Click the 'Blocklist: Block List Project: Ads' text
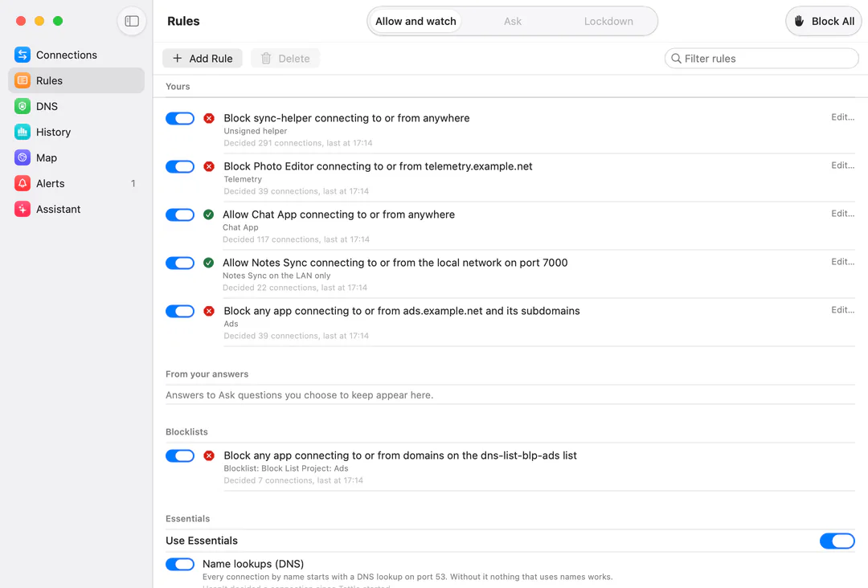Screen dimensions: 868x588 (286, 468)
